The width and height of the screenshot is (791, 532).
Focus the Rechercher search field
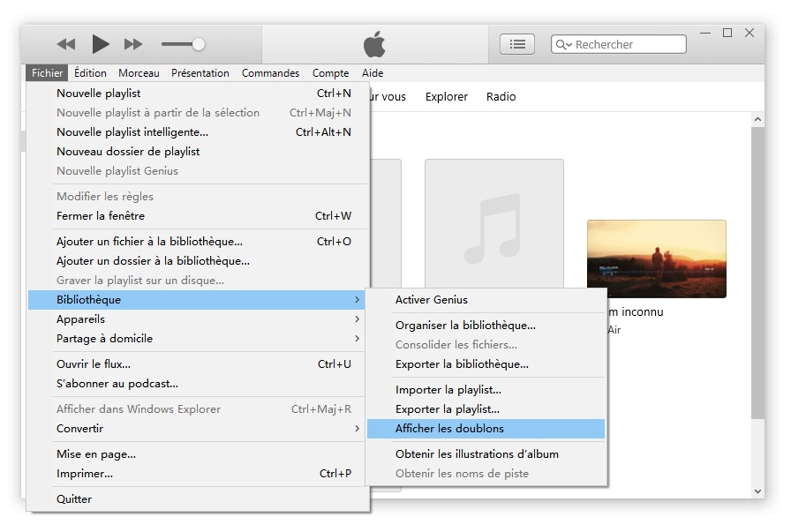619,44
